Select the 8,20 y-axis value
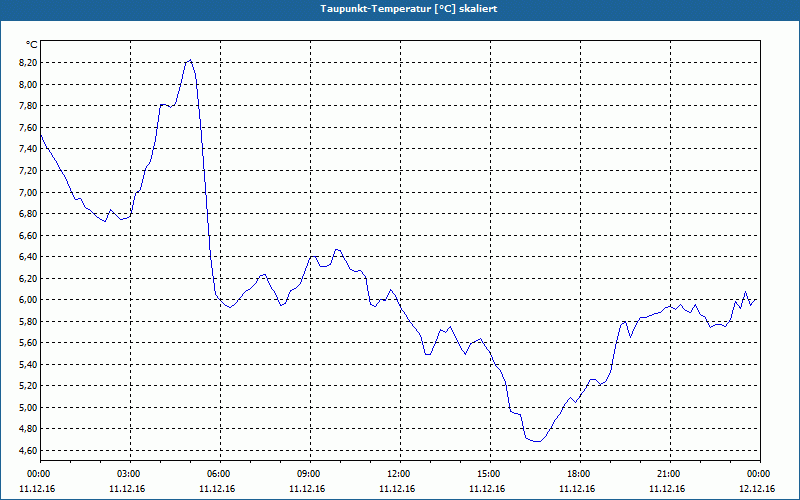This screenshot has width=800, height=500. coord(28,63)
